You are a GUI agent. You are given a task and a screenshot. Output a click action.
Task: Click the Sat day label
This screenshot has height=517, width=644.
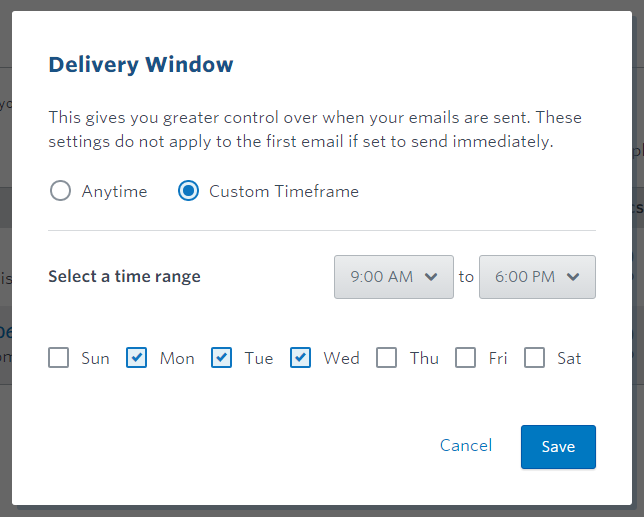[x=569, y=358]
